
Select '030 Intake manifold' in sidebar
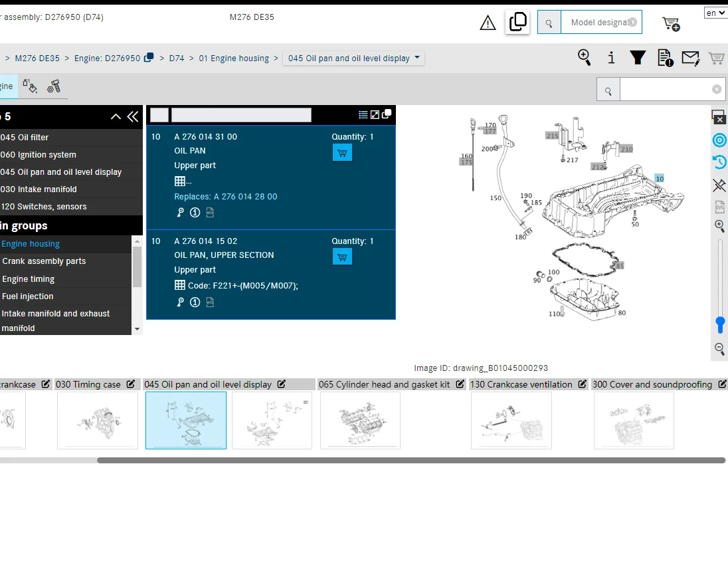(70, 189)
